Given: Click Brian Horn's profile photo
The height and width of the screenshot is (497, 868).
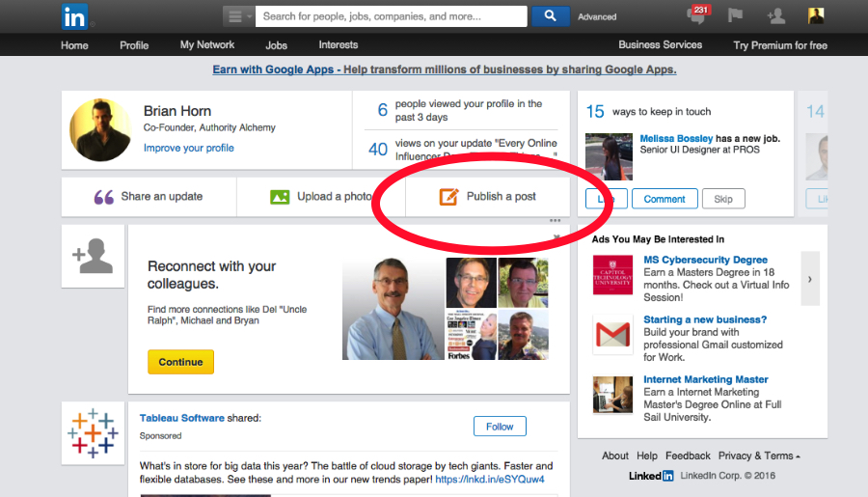Looking at the screenshot, I should [x=100, y=130].
